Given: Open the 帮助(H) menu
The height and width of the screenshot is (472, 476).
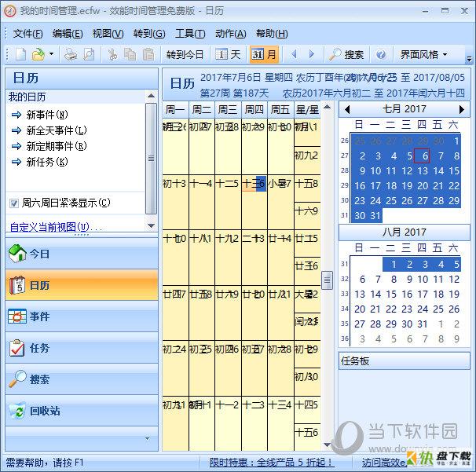Looking at the screenshot, I should (272, 34).
